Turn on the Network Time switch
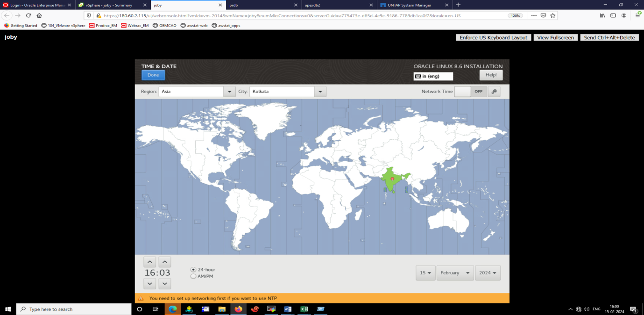The width and height of the screenshot is (644, 315). 471,92
